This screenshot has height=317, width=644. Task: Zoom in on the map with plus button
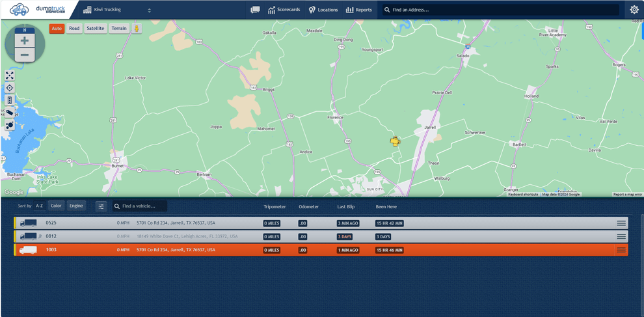pos(25,41)
